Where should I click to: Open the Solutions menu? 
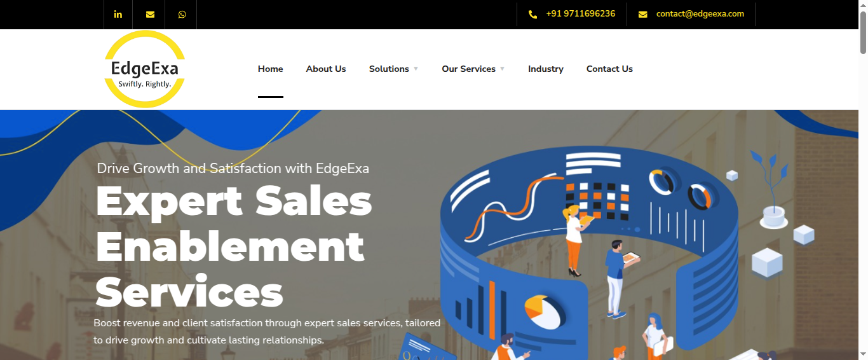(389, 69)
